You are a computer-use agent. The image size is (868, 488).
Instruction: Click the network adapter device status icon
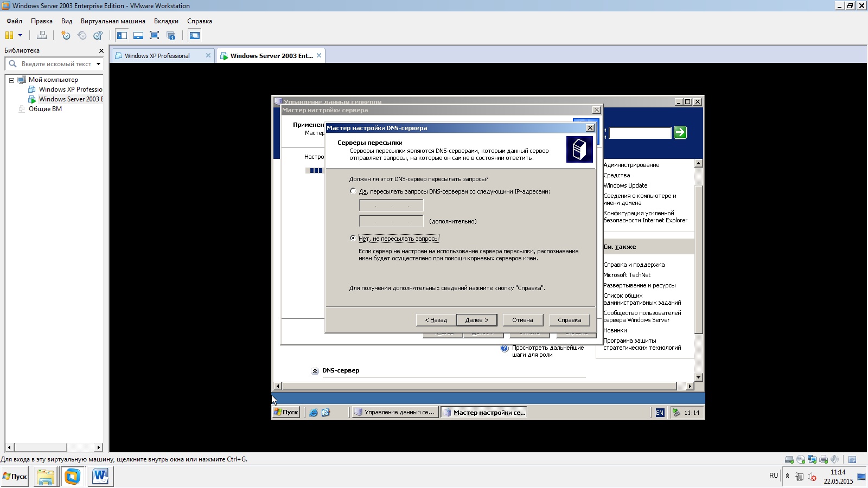pos(812,459)
